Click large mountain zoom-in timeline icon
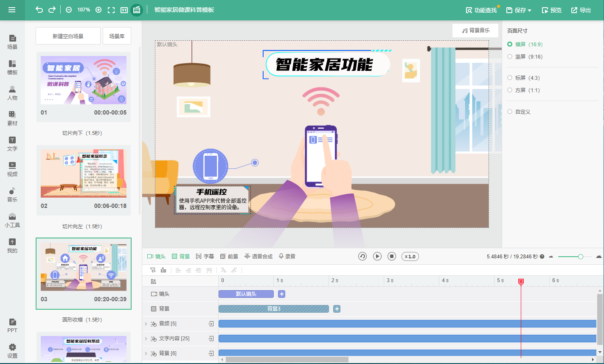The width and height of the screenshot is (604, 364). (x=599, y=256)
